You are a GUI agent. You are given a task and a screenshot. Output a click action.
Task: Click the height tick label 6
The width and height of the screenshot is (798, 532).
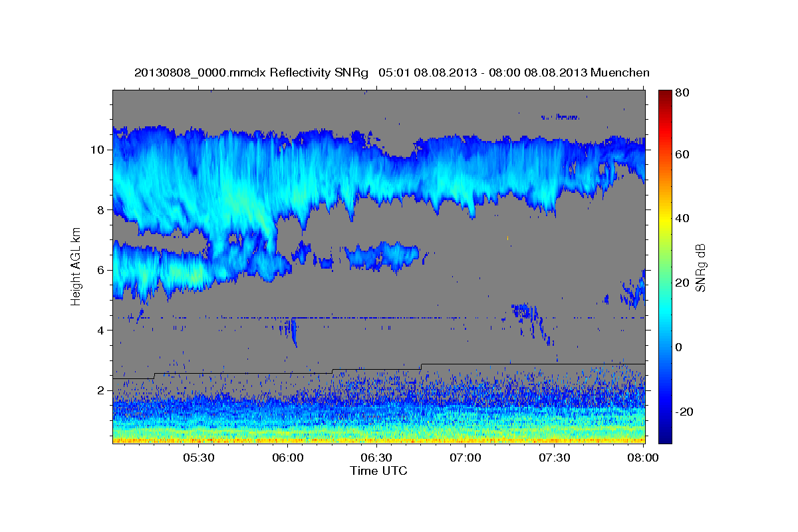point(100,270)
